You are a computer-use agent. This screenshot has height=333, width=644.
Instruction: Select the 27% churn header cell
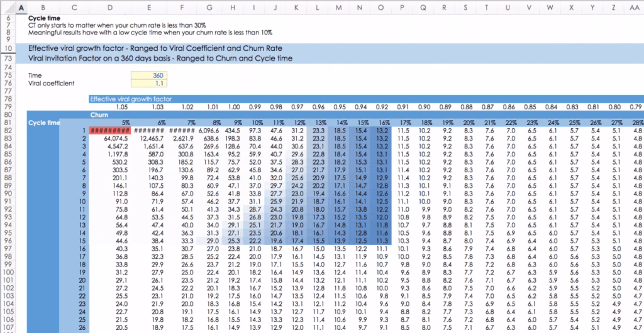pyautogui.click(x=613, y=123)
